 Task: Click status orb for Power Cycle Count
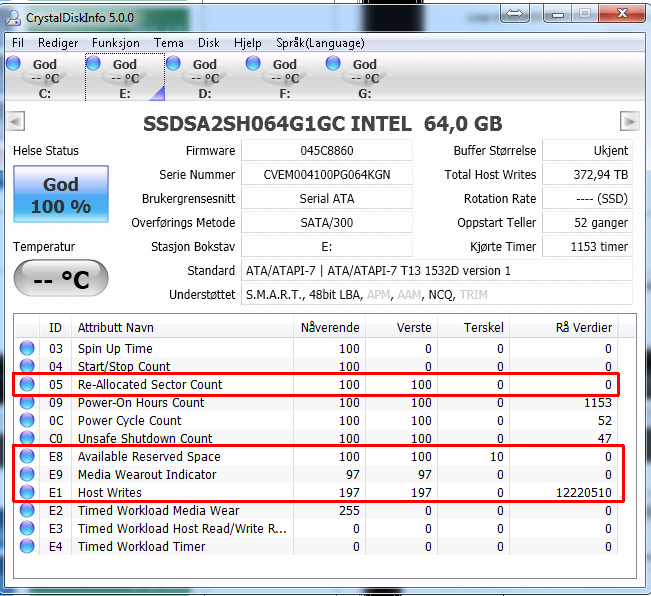click(27, 420)
